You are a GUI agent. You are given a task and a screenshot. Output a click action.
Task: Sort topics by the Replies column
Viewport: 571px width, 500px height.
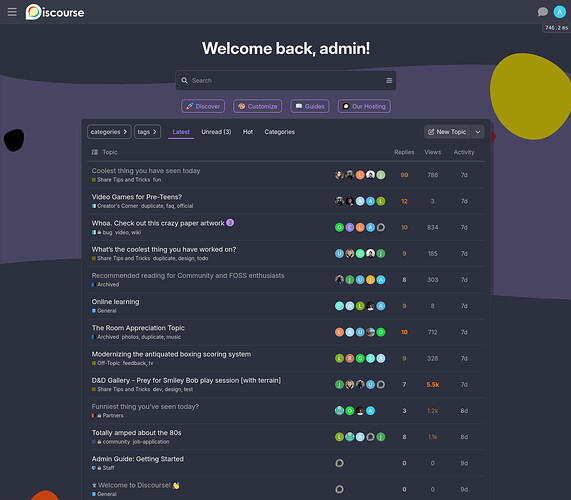tap(404, 152)
